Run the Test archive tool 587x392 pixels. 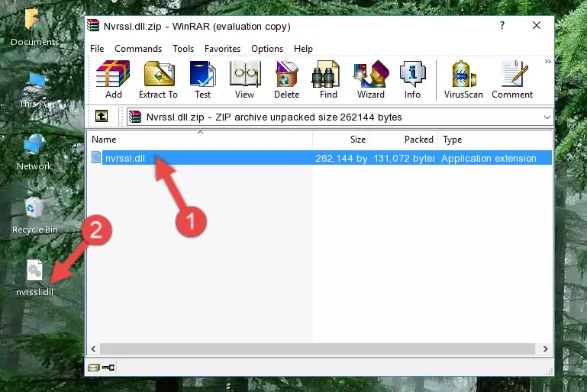pos(202,79)
